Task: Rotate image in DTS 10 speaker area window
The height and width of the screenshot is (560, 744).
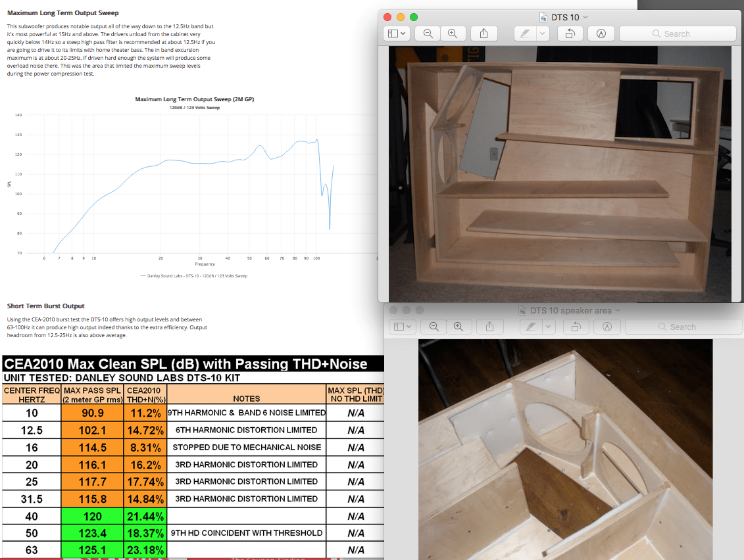Action: [x=576, y=327]
